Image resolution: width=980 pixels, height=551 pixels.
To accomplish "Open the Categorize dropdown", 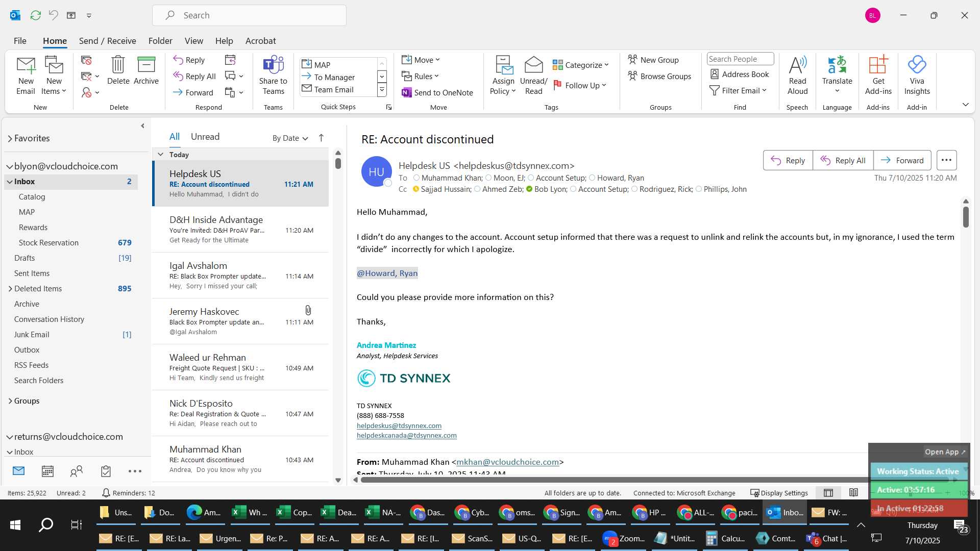I will [581, 65].
